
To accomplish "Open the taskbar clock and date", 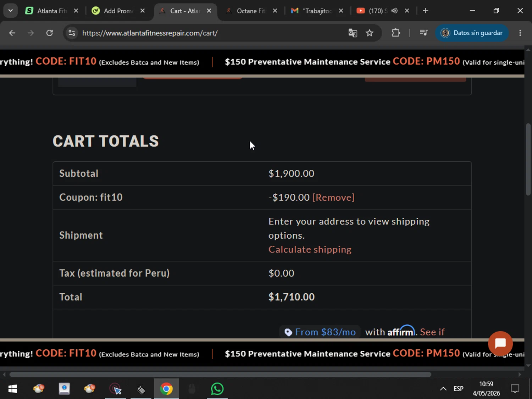I will 486,389.
